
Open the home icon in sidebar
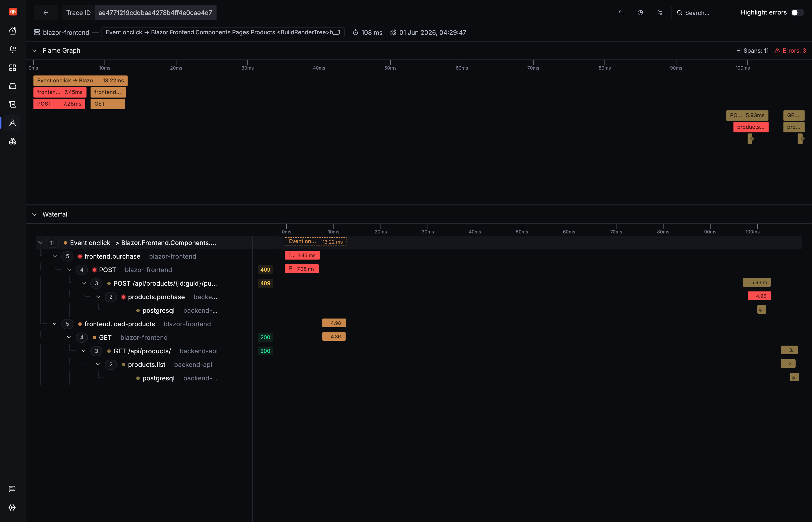pos(13,31)
